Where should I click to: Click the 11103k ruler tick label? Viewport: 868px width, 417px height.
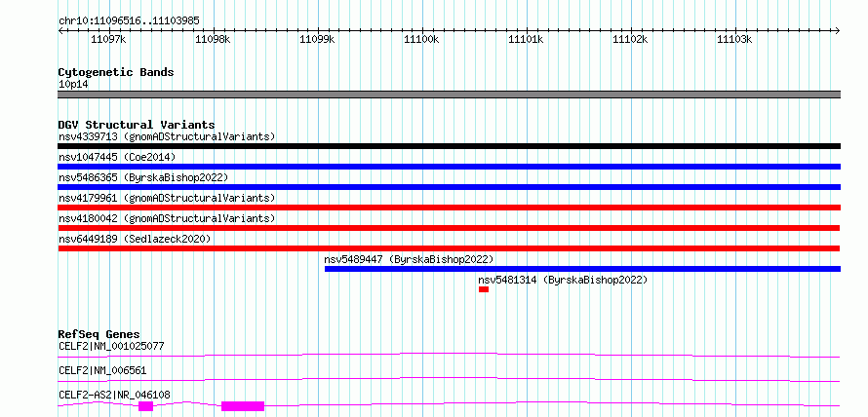735,39
